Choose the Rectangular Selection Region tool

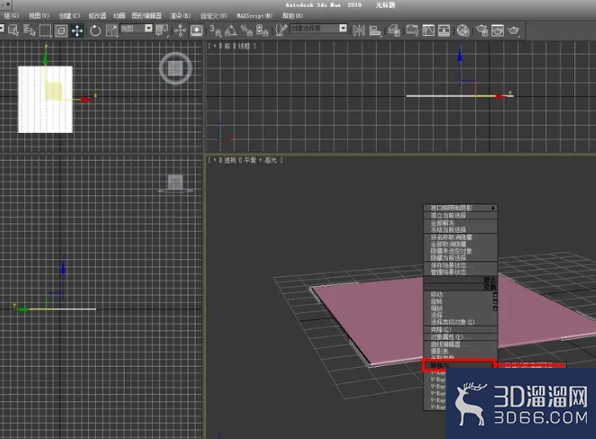45,31
